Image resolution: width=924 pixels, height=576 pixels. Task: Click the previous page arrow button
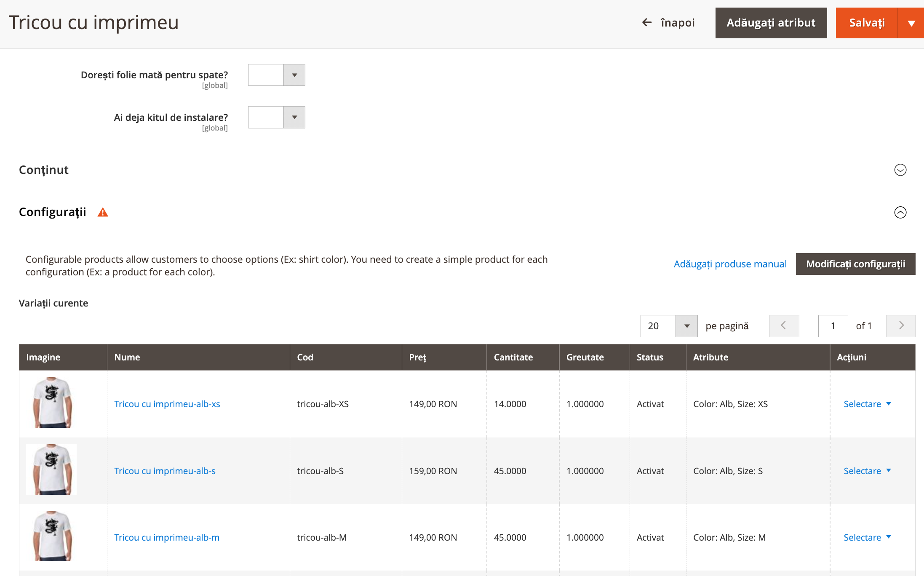[784, 326]
